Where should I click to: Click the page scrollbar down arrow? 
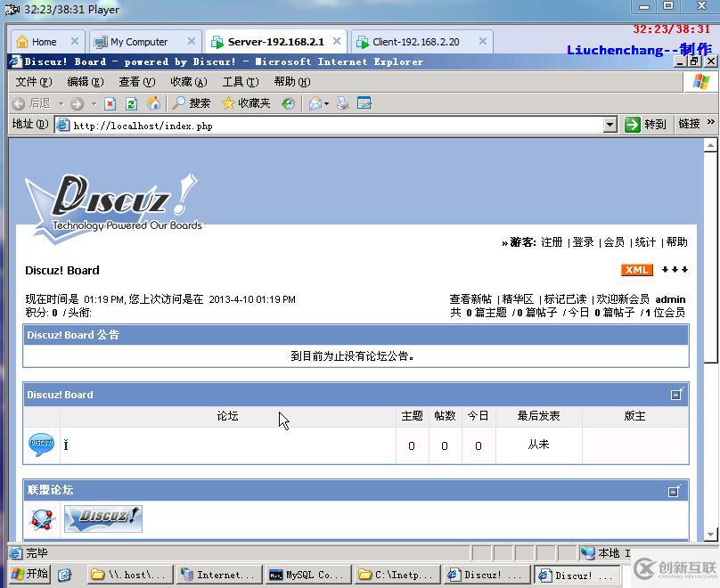pyautogui.click(x=710, y=535)
